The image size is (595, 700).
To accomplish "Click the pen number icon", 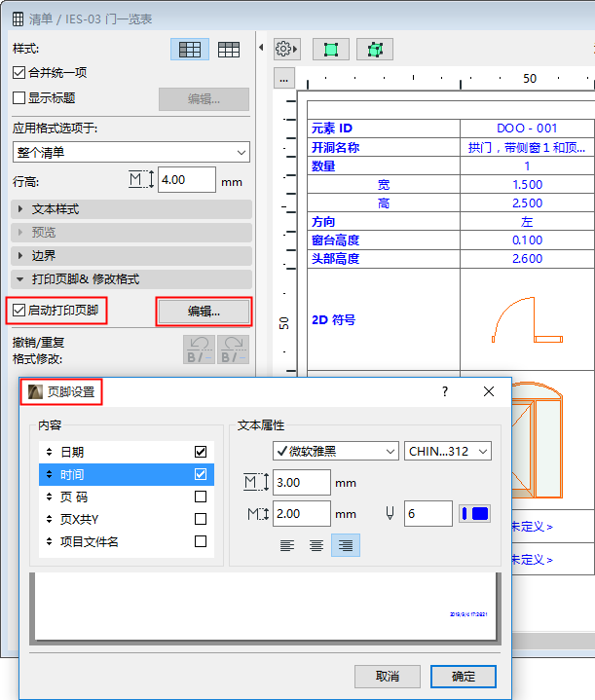I will 390,514.
